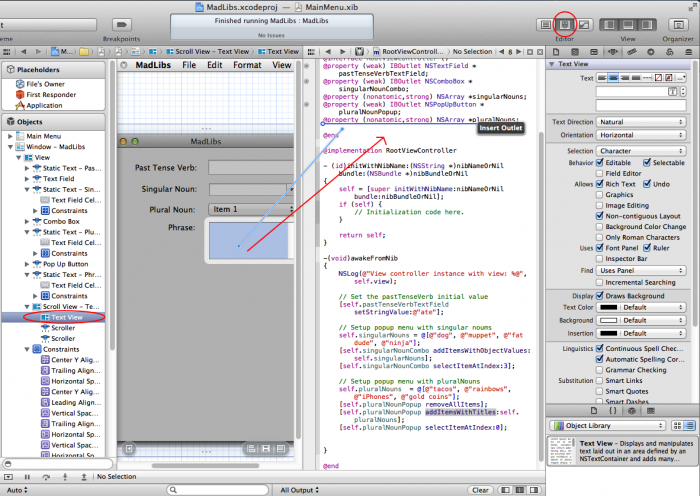
Task: Open the View menu in canvas
Action: coord(282,65)
